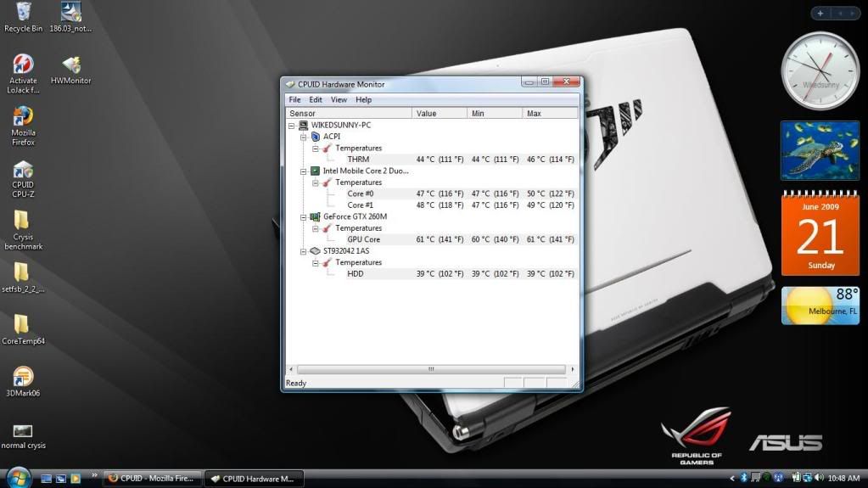Click the Intel Mobile Core 2 Duo processor icon
The height and width of the screenshot is (488, 868).
[x=315, y=171]
